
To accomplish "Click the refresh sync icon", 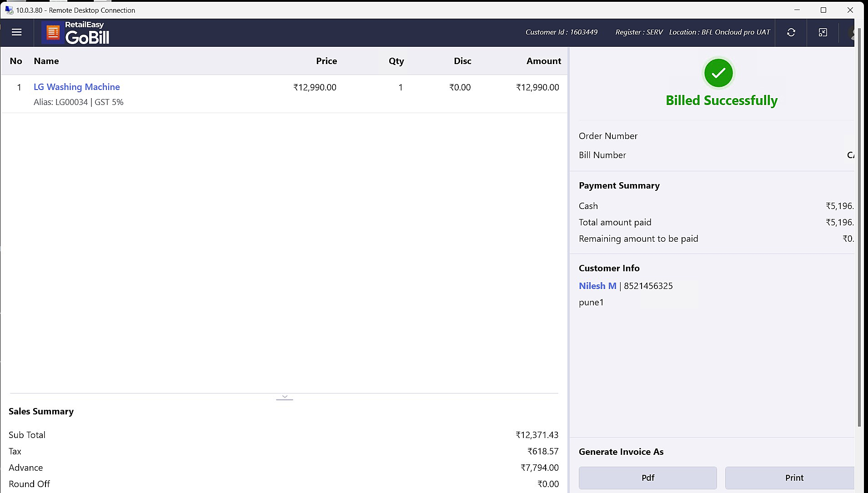I will click(791, 32).
